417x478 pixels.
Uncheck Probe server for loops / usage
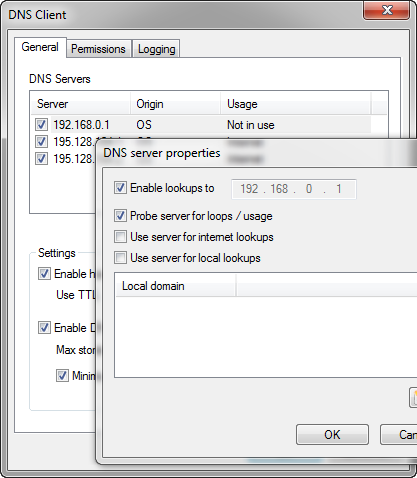click(120, 216)
